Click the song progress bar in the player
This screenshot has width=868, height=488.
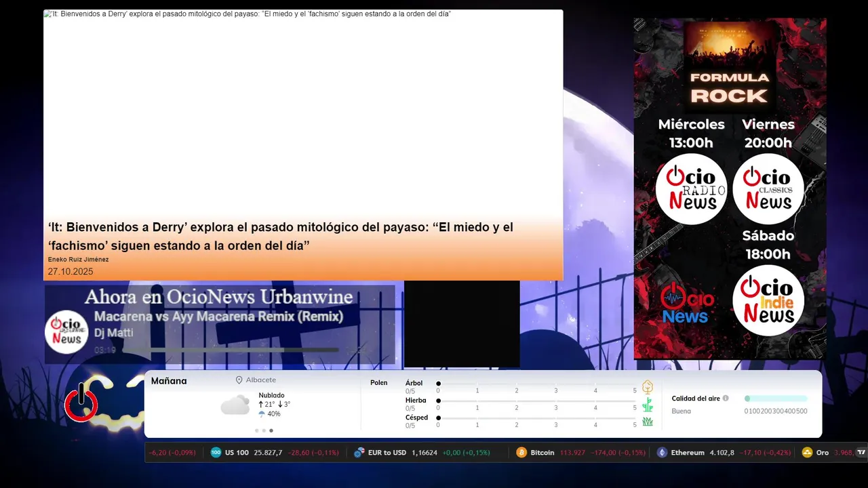coord(231,350)
